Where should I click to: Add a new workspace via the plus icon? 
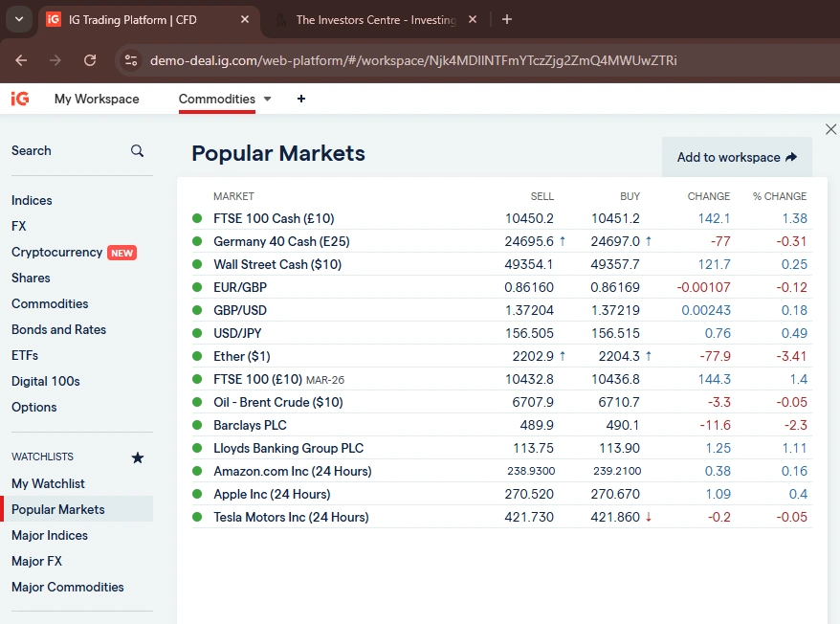(301, 99)
